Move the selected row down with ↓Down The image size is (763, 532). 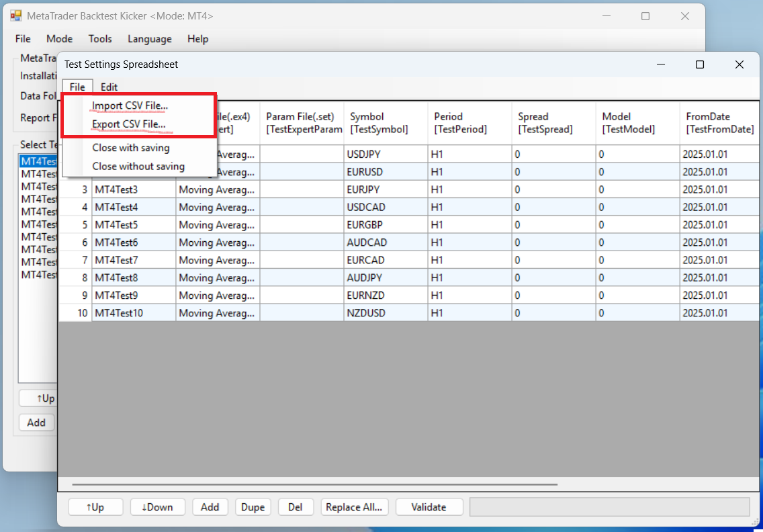[157, 507]
